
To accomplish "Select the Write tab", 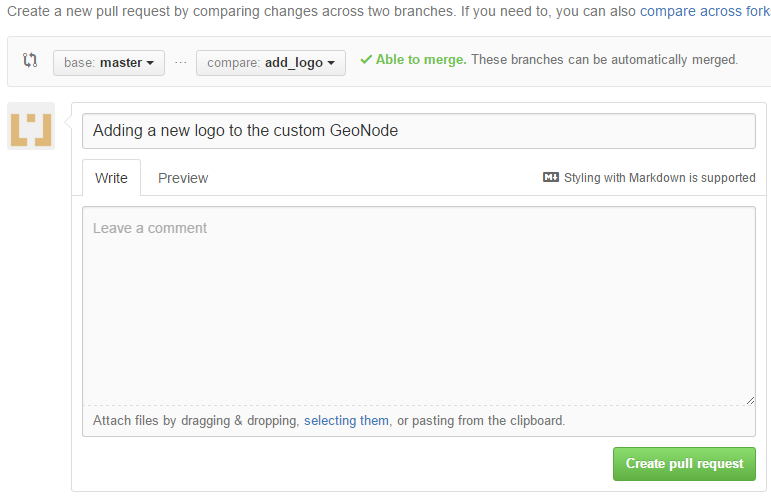I will (111, 178).
